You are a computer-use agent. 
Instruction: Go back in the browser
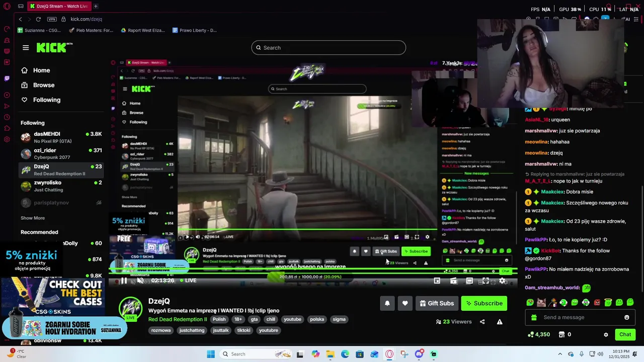point(20,19)
